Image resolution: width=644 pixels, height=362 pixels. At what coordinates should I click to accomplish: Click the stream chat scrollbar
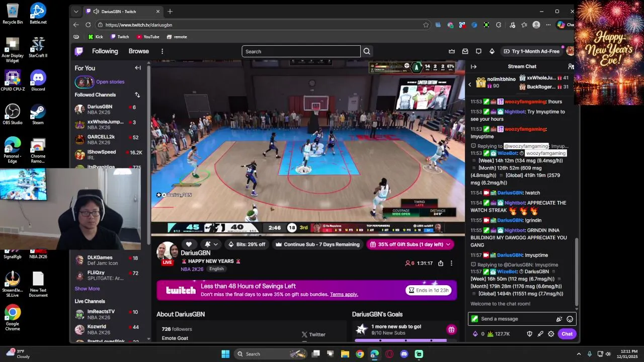pyautogui.click(x=577, y=271)
